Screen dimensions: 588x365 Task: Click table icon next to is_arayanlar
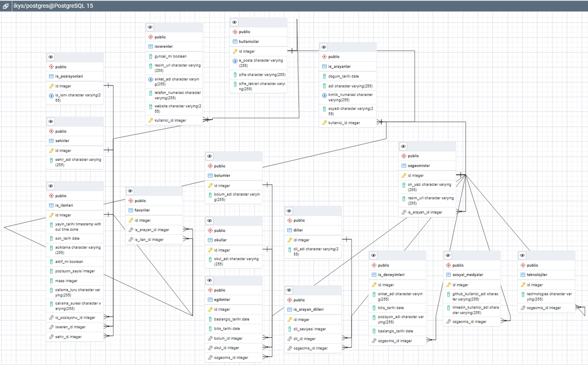point(324,67)
